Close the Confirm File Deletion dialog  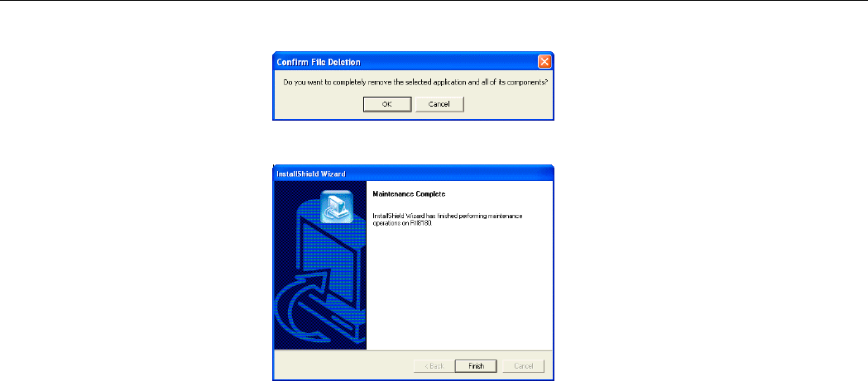544,61
